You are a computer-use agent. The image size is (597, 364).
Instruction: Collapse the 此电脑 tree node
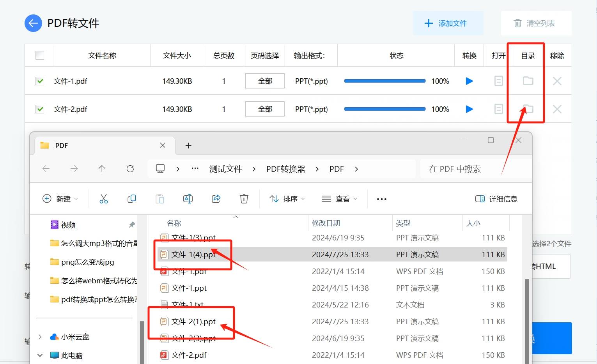click(x=40, y=355)
